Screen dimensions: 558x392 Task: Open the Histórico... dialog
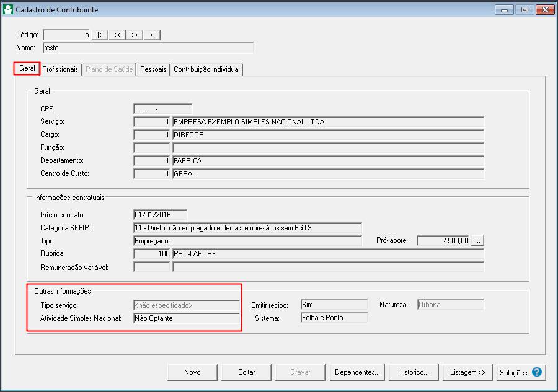pos(414,372)
